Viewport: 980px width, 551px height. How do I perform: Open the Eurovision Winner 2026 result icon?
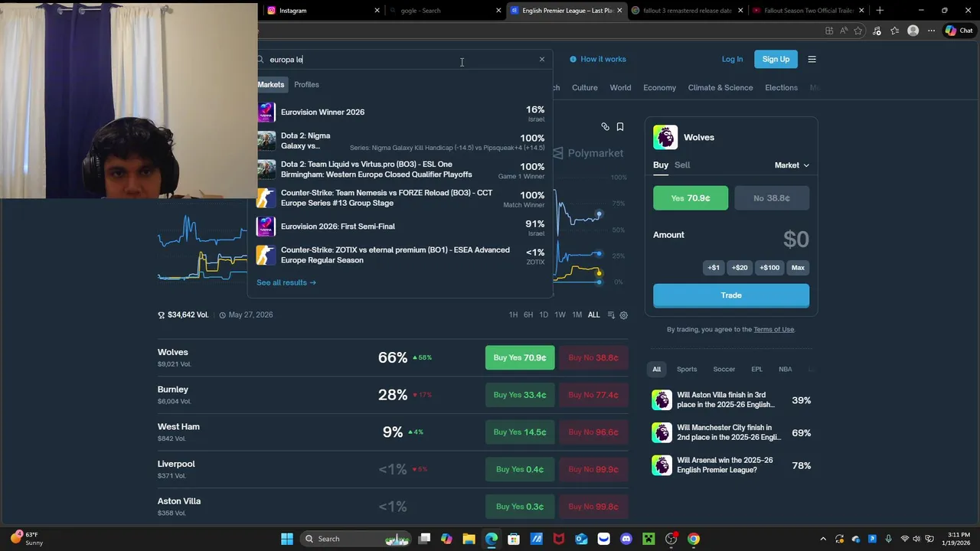[266, 112]
